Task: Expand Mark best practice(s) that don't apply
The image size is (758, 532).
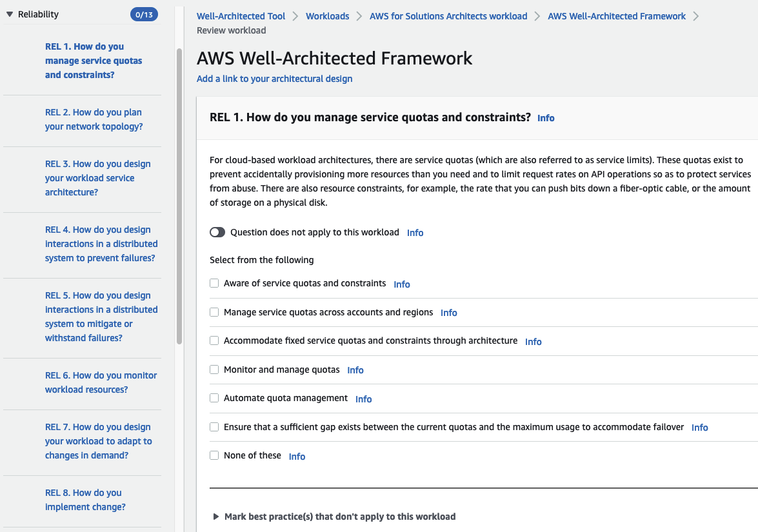Action: point(216,517)
